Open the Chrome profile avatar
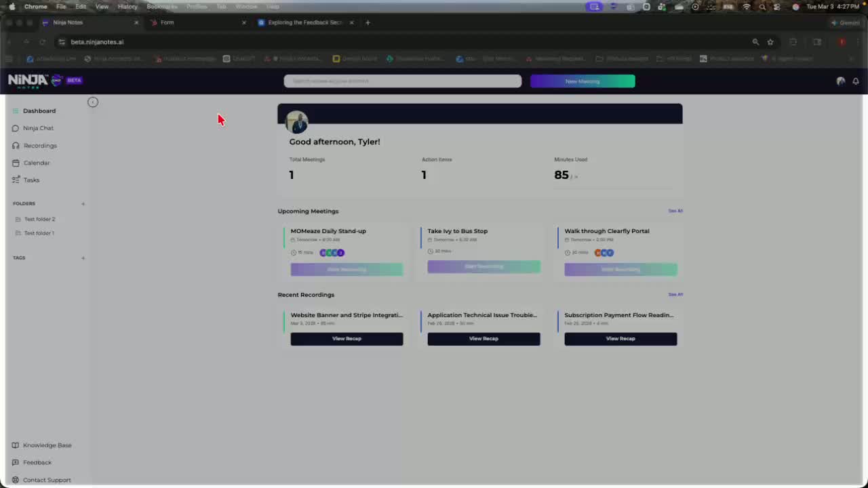 coord(842,42)
